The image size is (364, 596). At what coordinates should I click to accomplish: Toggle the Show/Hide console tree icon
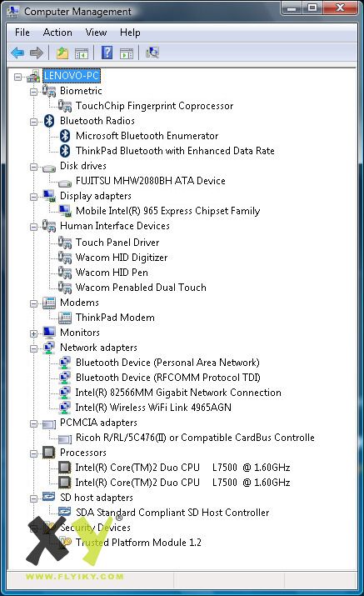point(82,53)
